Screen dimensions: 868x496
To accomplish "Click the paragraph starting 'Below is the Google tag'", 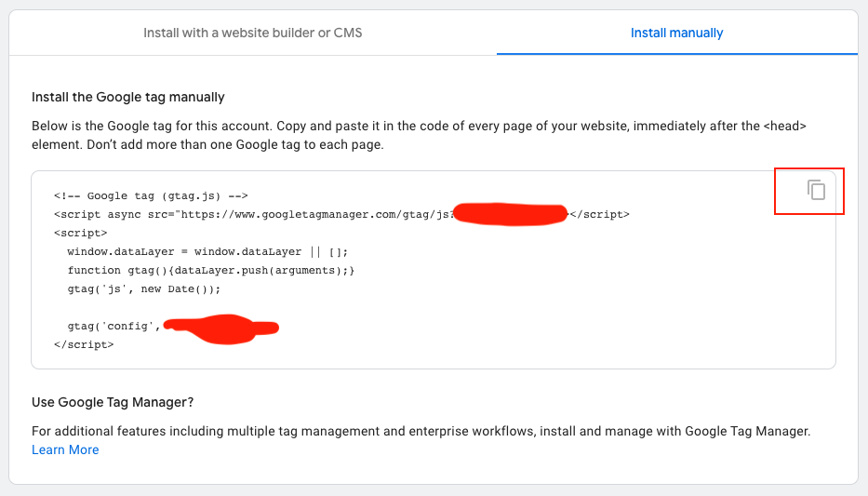I will (x=419, y=135).
